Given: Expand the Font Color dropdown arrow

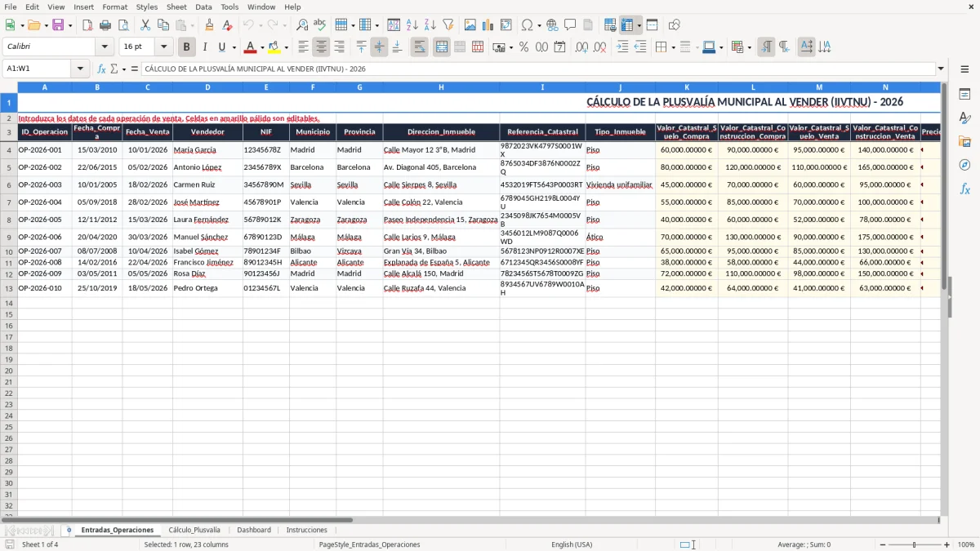Looking at the screenshot, I should (x=261, y=47).
